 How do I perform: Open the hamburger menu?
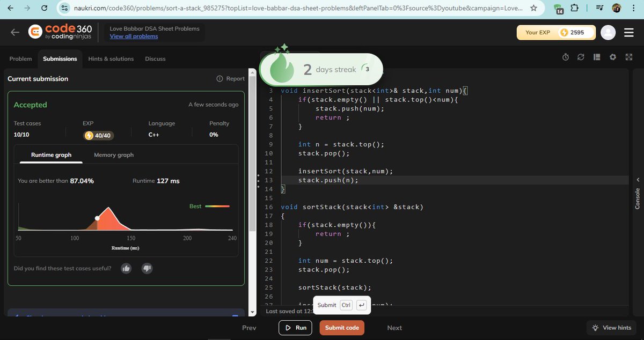click(x=629, y=33)
